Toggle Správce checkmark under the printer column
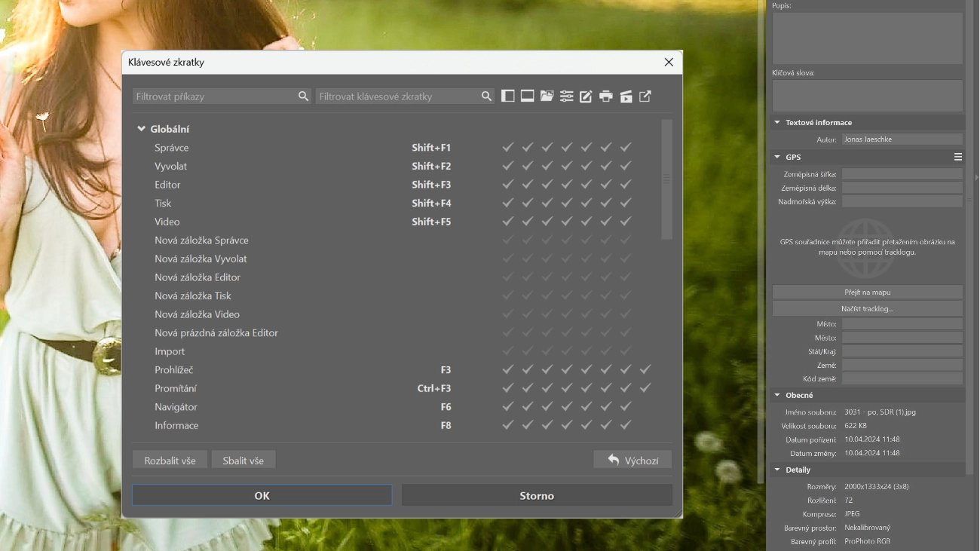The height and width of the screenshot is (551, 980). [606, 148]
